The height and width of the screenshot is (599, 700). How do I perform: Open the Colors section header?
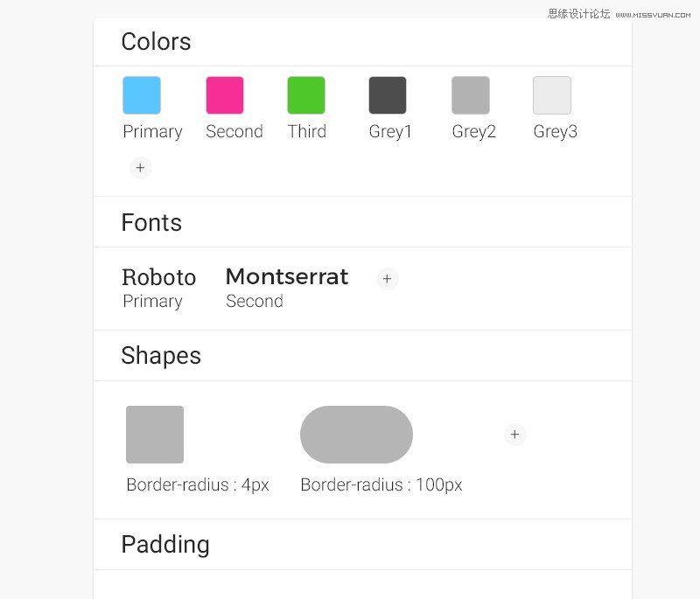362,42
